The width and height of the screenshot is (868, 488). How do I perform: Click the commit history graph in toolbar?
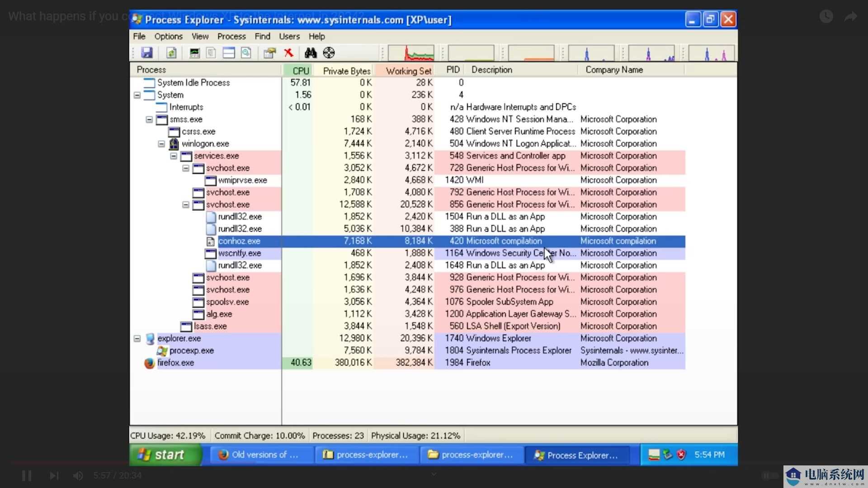coord(471,53)
